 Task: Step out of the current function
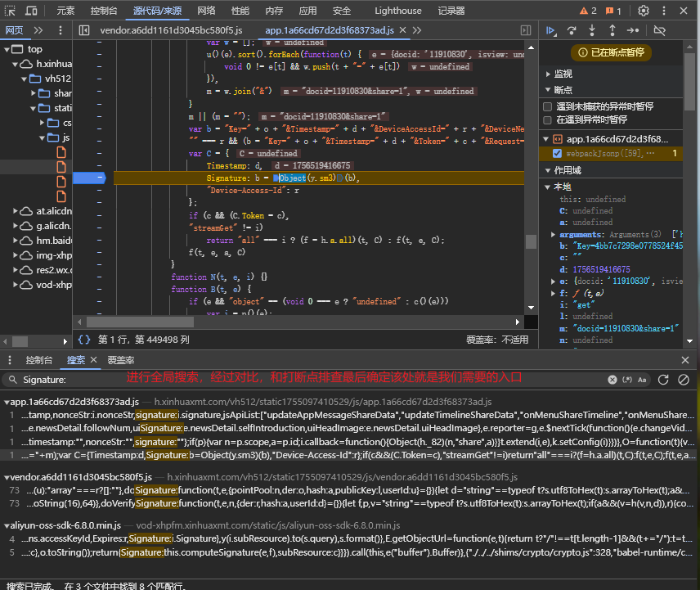[612, 30]
